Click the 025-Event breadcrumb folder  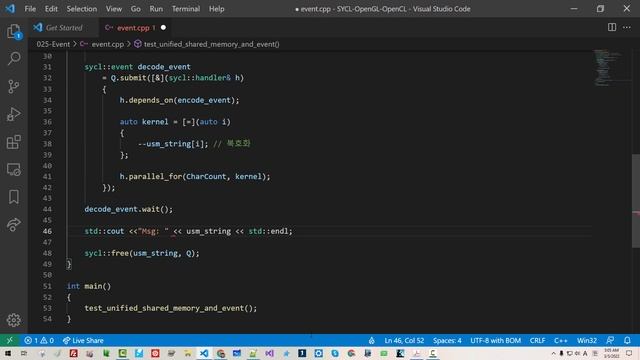(x=53, y=44)
